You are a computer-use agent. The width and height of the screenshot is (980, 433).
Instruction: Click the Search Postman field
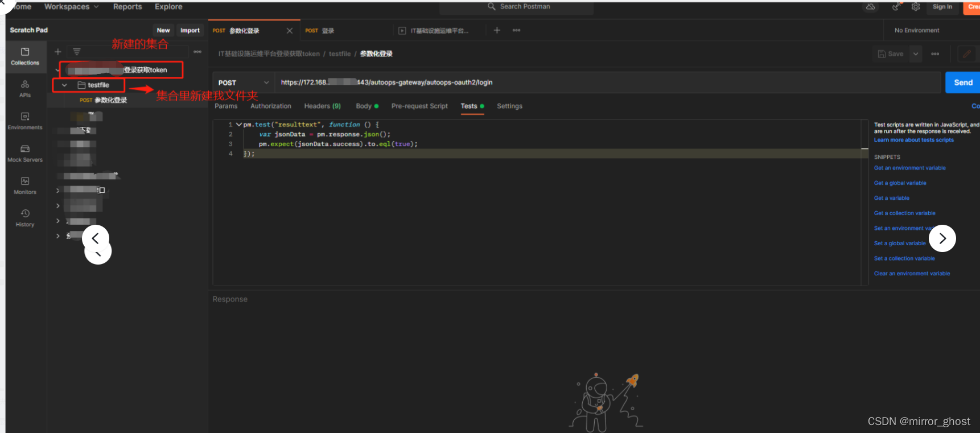point(517,7)
